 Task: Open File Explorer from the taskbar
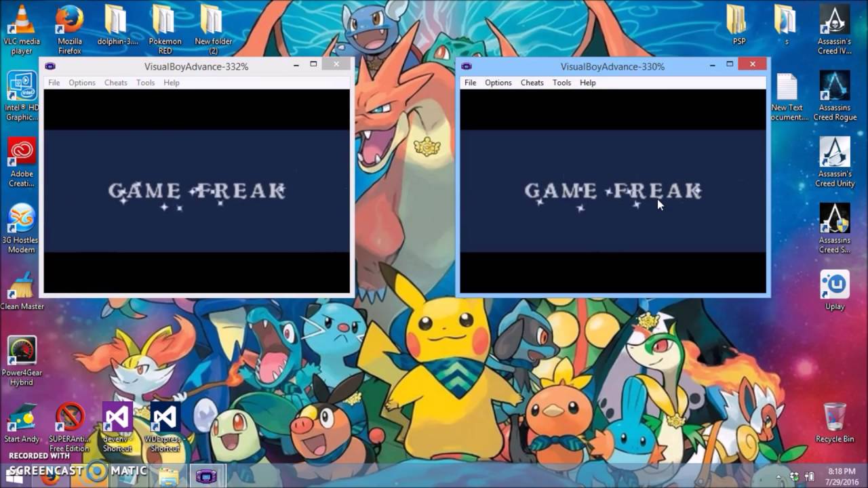pos(167,476)
